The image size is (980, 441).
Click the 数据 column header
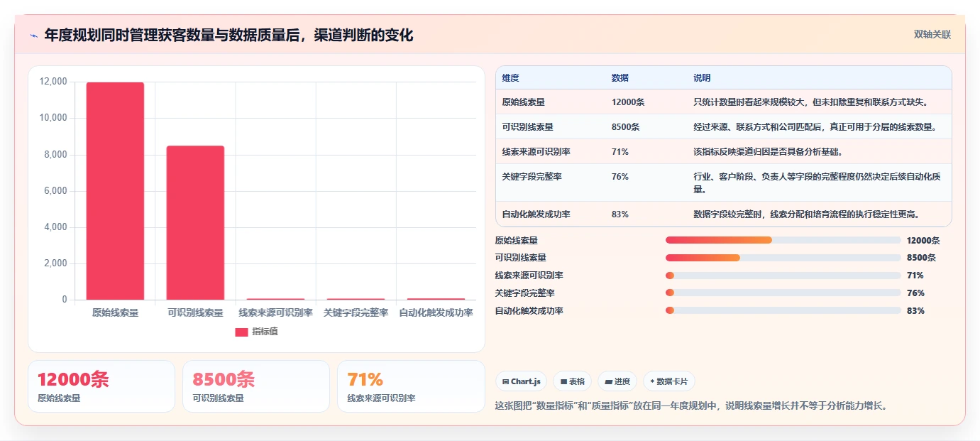click(620, 78)
